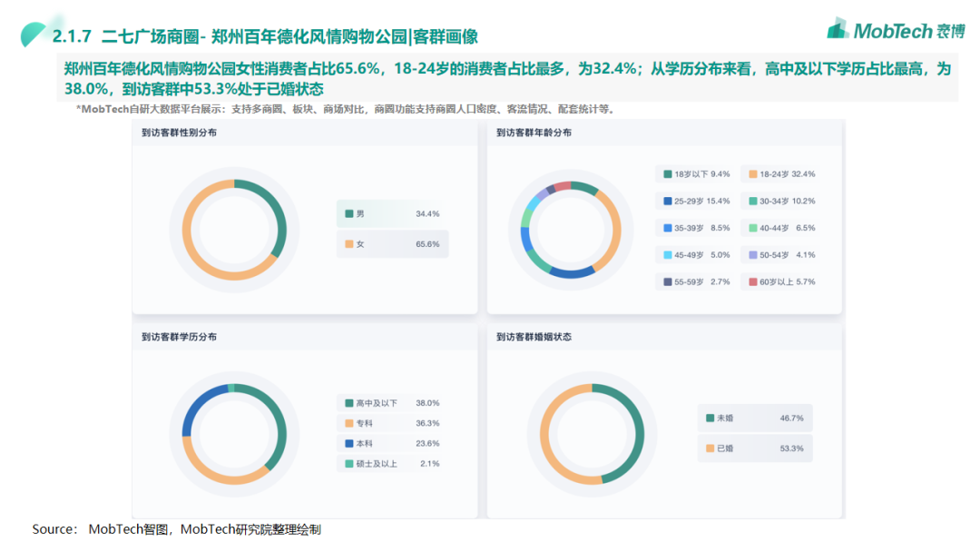Viewport: 980px width, 552px height.
Task: Toggle the 55-59岁 2.7% legend item
Action: pyautogui.click(x=696, y=281)
